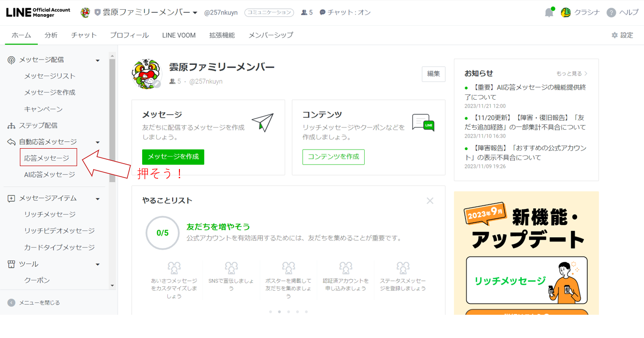644x338 pixels.
Task: Switch to the 分析 tab
Action: pos(51,35)
